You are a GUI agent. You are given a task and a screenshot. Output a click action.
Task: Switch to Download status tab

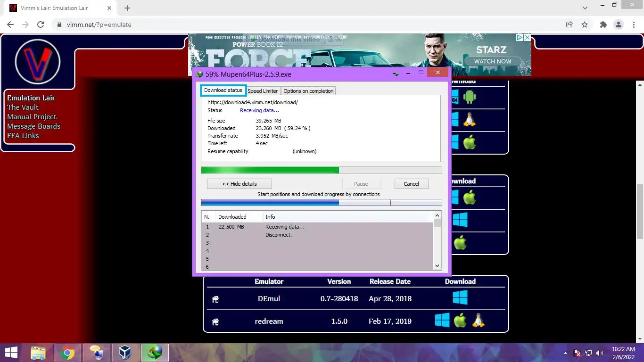click(223, 90)
